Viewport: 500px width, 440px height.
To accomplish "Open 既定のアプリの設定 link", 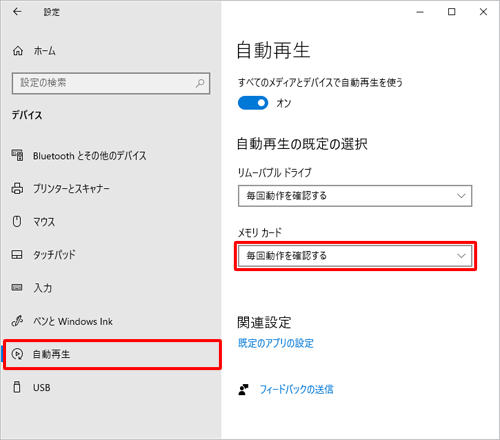I will [276, 343].
